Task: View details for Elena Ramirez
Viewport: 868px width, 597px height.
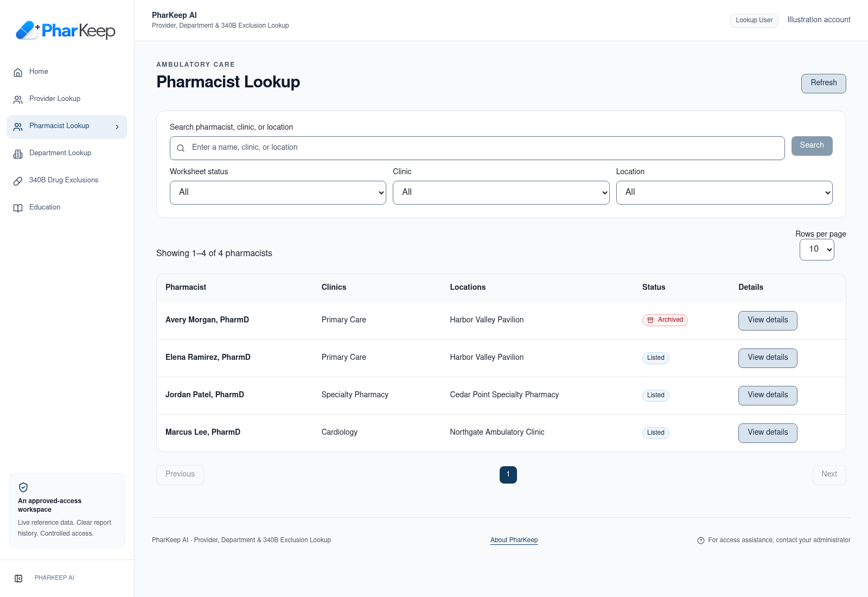Action: 768,358
